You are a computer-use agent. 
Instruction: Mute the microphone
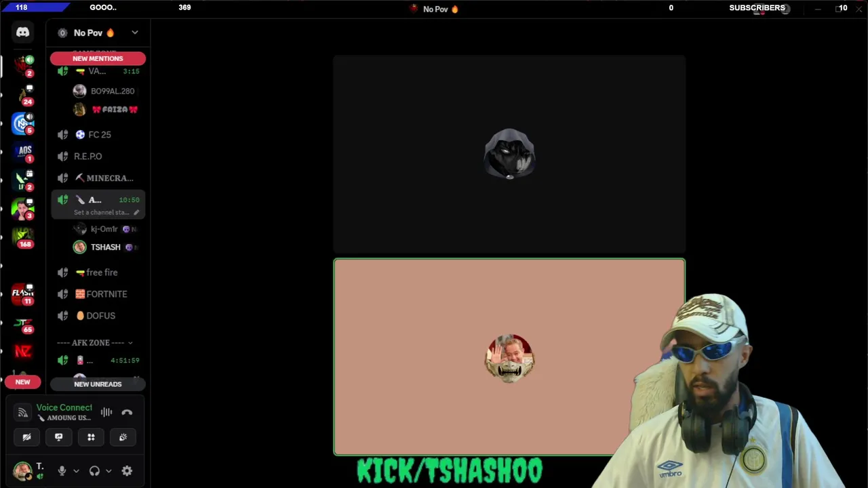pos(62,471)
